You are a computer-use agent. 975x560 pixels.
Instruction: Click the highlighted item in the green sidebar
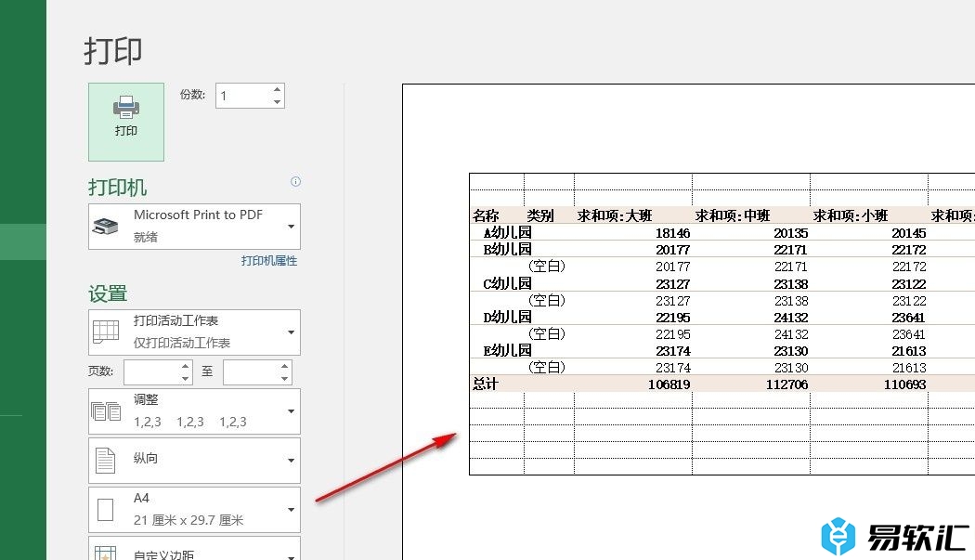pyautogui.click(x=23, y=241)
